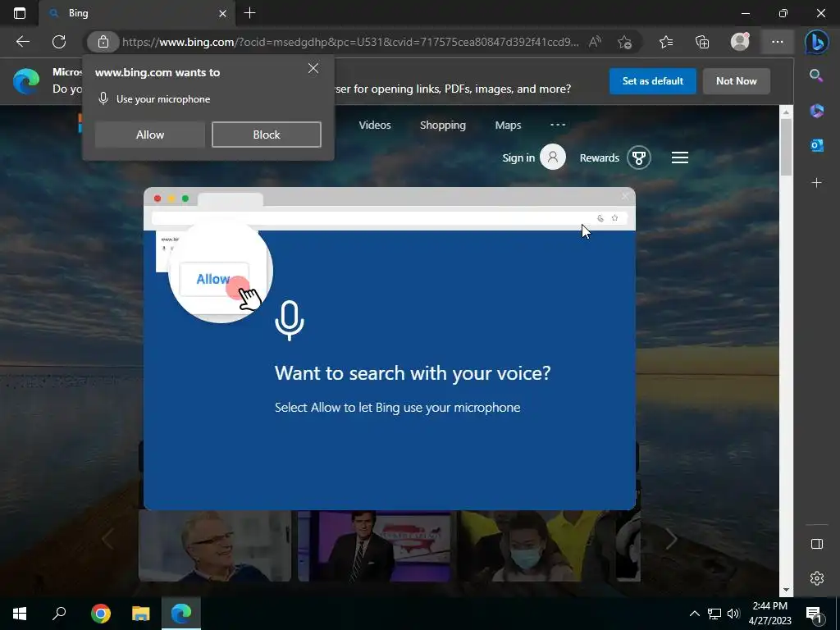The width and height of the screenshot is (840, 630).
Task: Allow microphone access for bing.com
Action: tap(150, 135)
